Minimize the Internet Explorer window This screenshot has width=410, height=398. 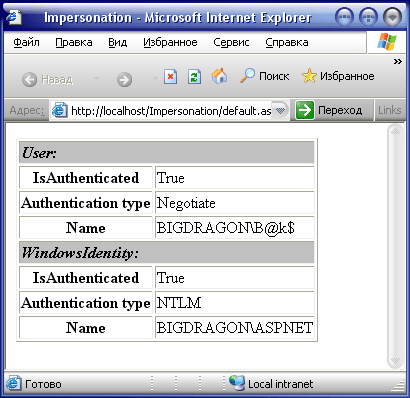click(x=344, y=16)
